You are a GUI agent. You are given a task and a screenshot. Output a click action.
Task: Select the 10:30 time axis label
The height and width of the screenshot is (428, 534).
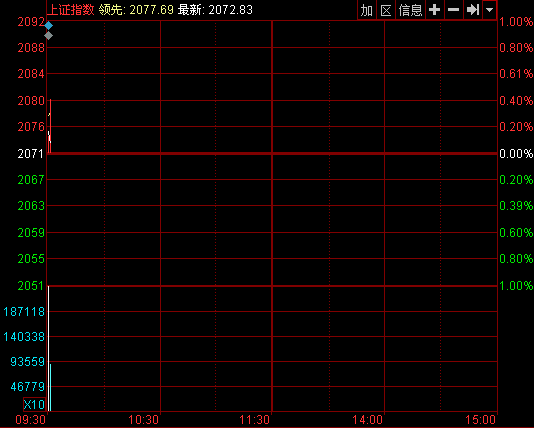pyautogui.click(x=143, y=420)
